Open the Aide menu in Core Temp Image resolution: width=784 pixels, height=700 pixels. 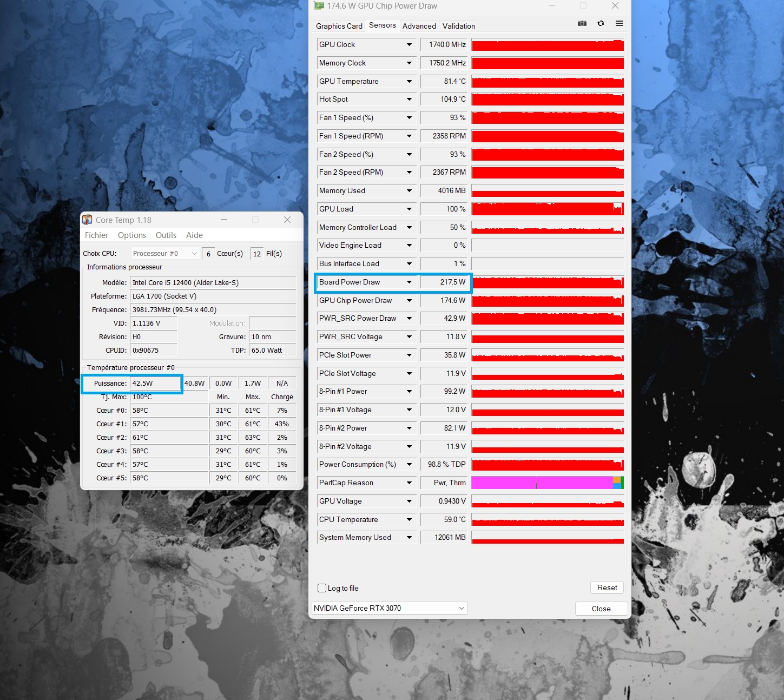click(x=195, y=235)
